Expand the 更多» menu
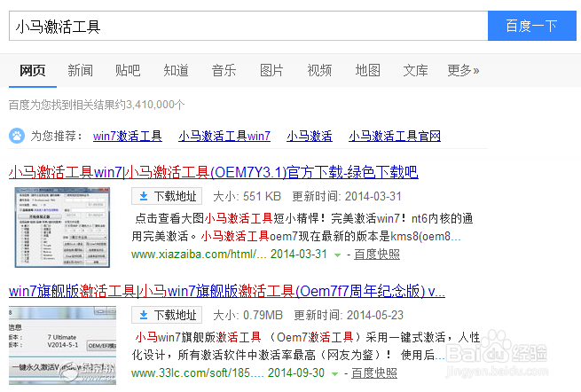The height and width of the screenshot is (392, 581). 463,70
